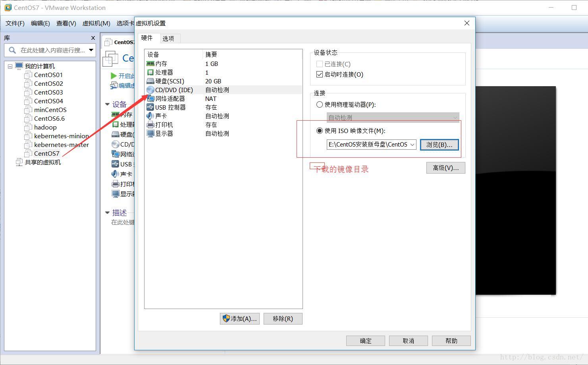Click the 20 GB hard disk summary

coord(213,81)
